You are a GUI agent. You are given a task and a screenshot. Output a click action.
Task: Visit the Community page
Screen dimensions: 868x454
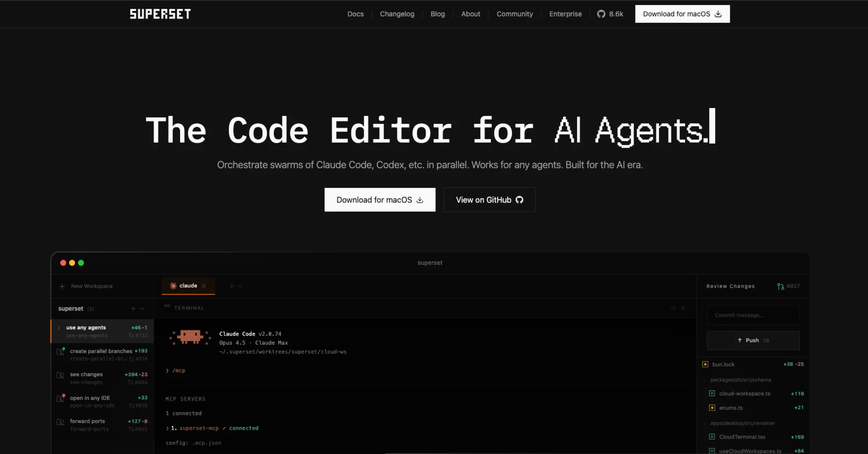(515, 14)
